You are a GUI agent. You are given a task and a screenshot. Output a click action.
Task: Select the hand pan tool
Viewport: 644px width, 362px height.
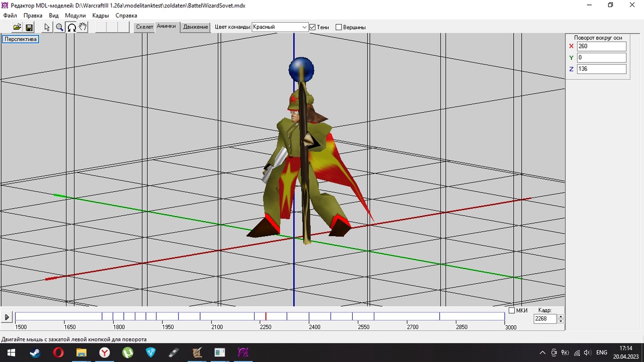click(x=83, y=27)
